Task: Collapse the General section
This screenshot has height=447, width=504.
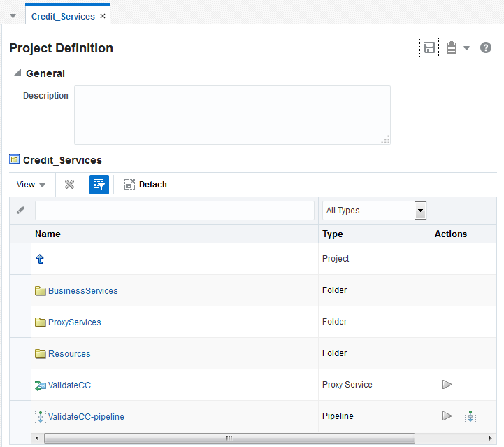Action: 17,73
